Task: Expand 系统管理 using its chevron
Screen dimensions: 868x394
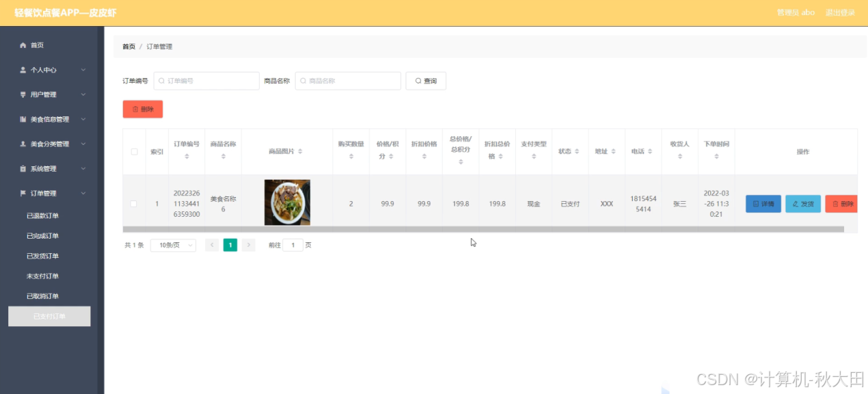Action: click(x=83, y=168)
